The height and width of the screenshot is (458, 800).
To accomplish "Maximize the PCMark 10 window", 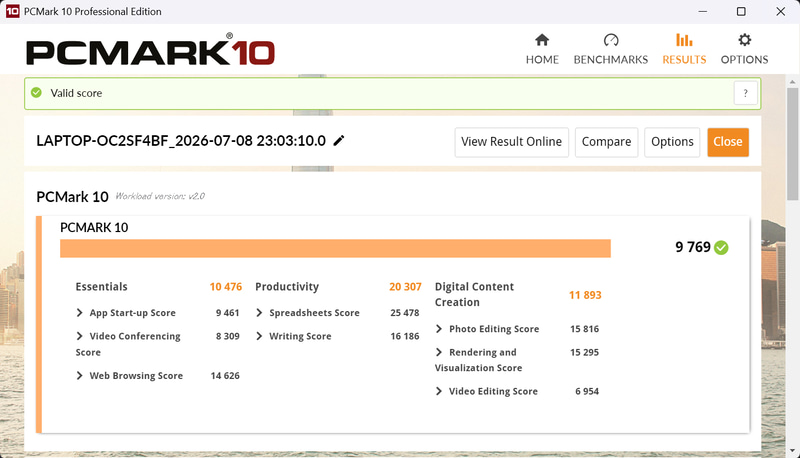I will click(741, 11).
